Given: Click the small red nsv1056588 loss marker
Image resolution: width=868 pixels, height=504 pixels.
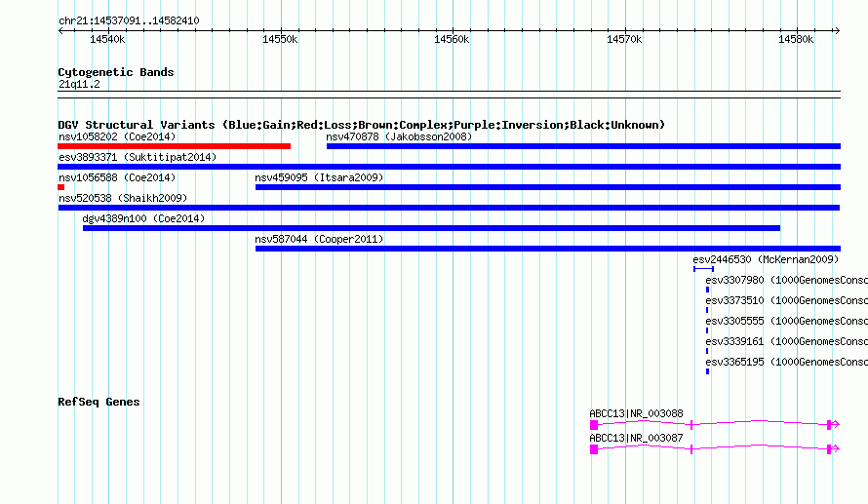Looking at the screenshot, I should tap(60, 187).
